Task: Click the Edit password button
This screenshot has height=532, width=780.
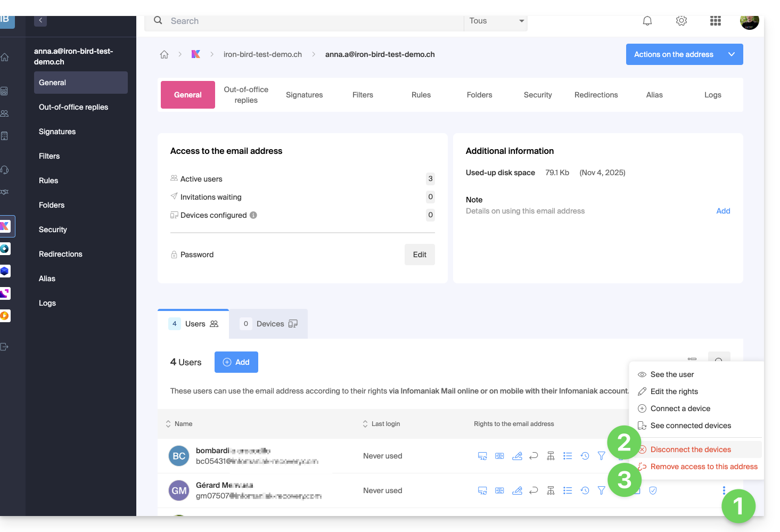Action: (420, 255)
